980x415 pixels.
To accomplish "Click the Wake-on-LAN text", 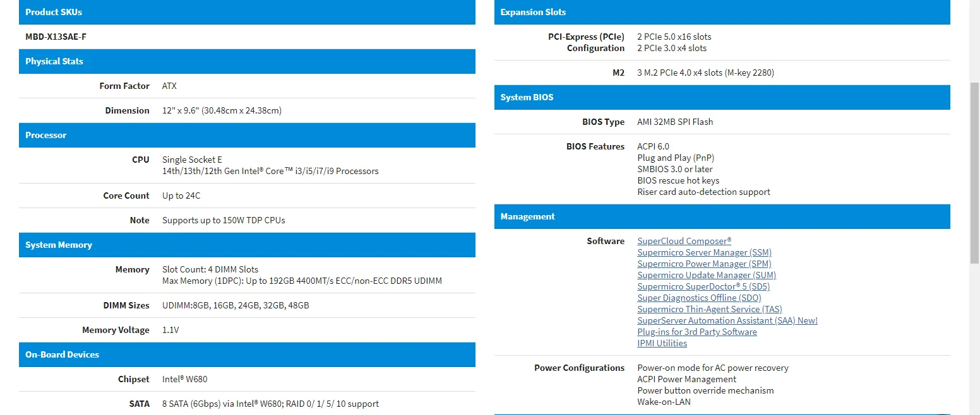I will tap(664, 402).
